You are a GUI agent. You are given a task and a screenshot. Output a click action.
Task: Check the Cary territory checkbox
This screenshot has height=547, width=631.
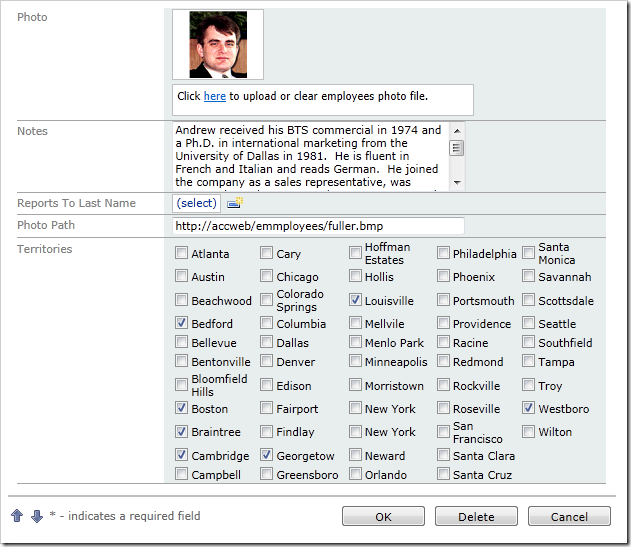[x=266, y=253]
